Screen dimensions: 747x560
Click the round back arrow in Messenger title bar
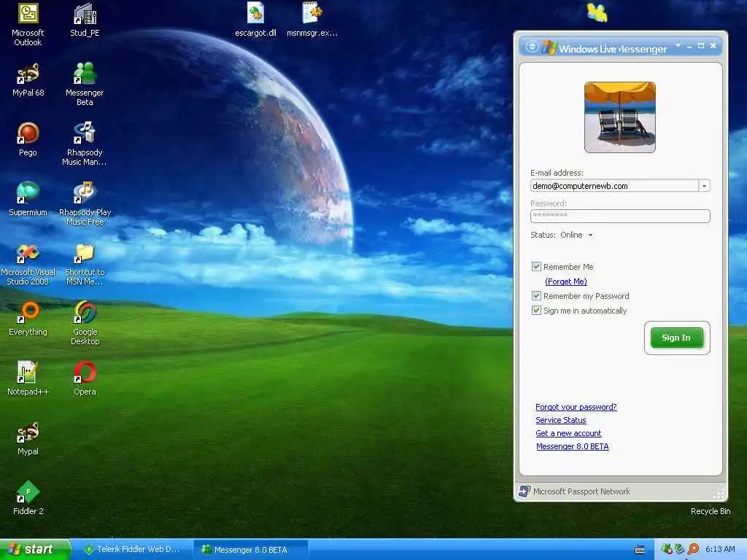[532, 47]
